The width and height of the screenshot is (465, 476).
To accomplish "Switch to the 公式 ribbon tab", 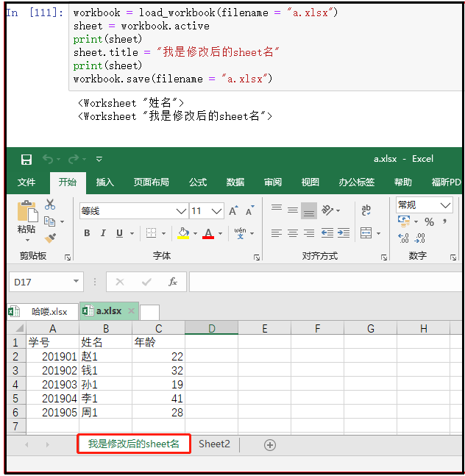I will point(198,182).
